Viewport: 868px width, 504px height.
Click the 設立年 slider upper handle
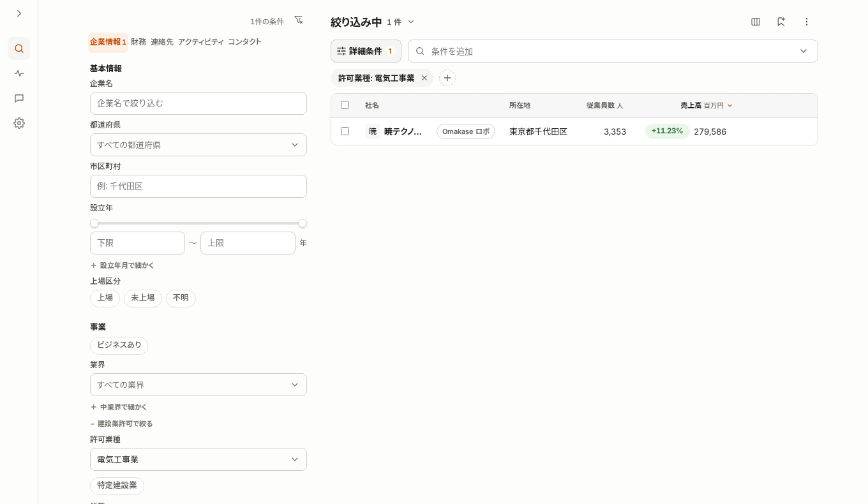303,223
